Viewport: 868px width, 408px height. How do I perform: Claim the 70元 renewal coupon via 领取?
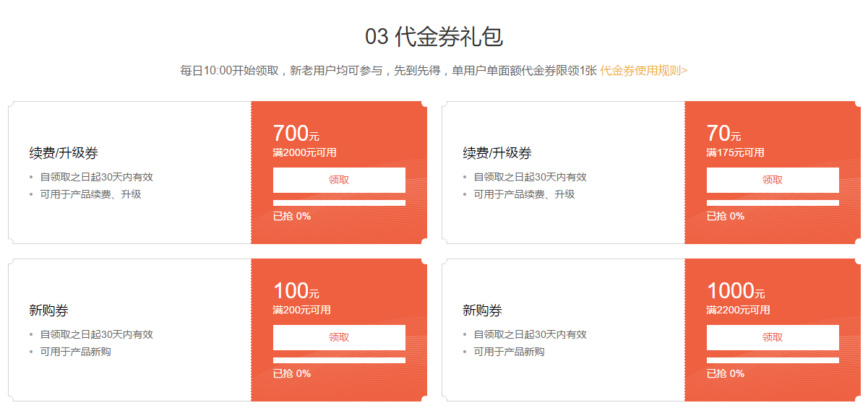tap(773, 180)
